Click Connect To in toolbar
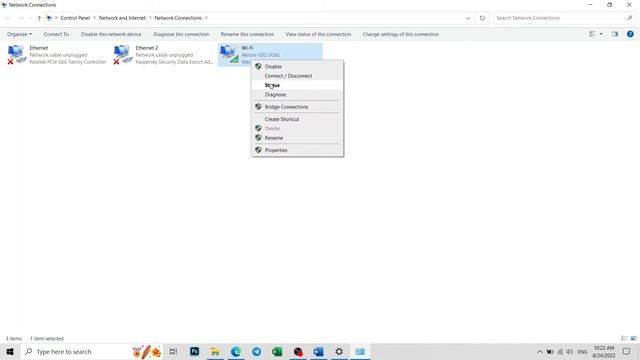Screen dimensions: 640x360 [x=56, y=34]
